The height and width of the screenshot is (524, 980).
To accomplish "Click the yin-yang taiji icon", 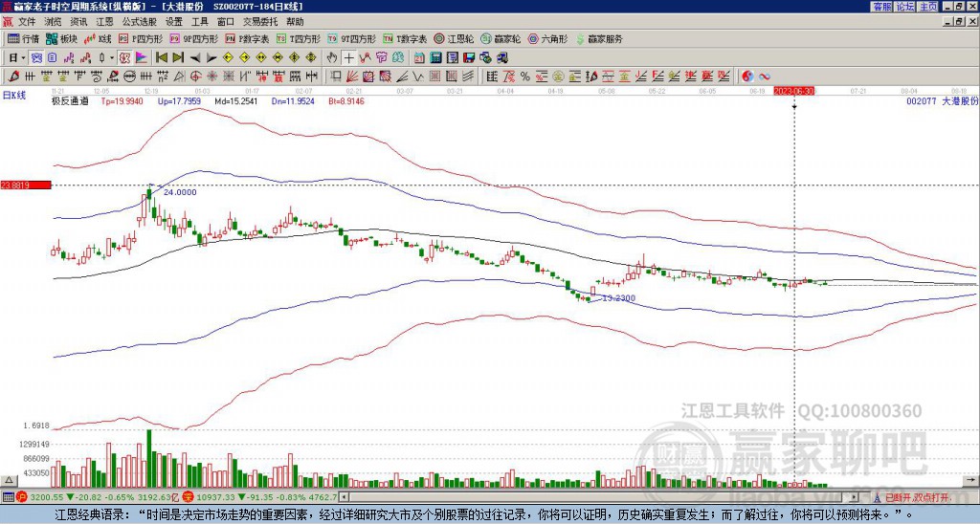I will coord(747,76).
